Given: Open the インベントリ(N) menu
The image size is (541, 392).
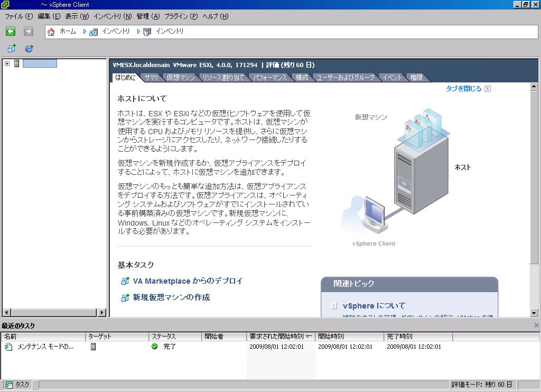Looking at the screenshot, I should [x=113, y=16].
